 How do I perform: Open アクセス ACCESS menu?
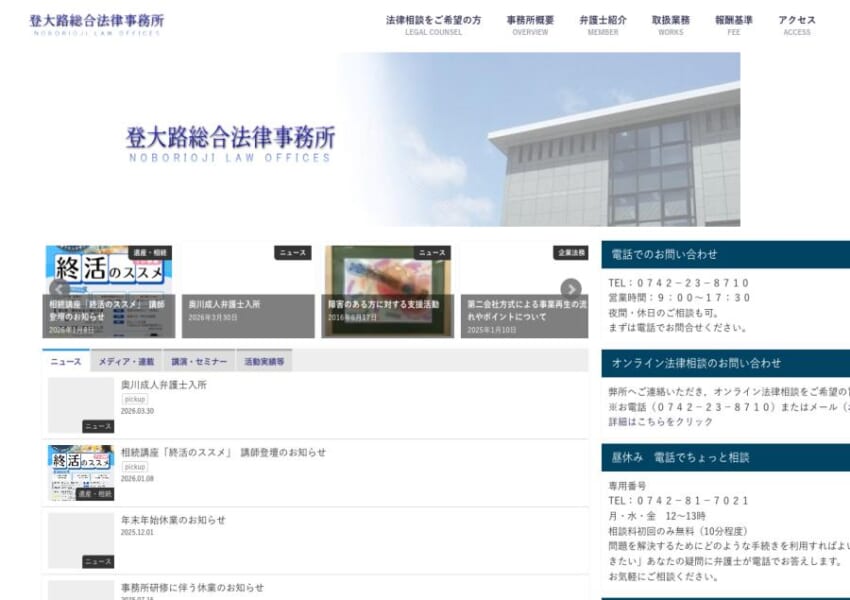point(797,25)
